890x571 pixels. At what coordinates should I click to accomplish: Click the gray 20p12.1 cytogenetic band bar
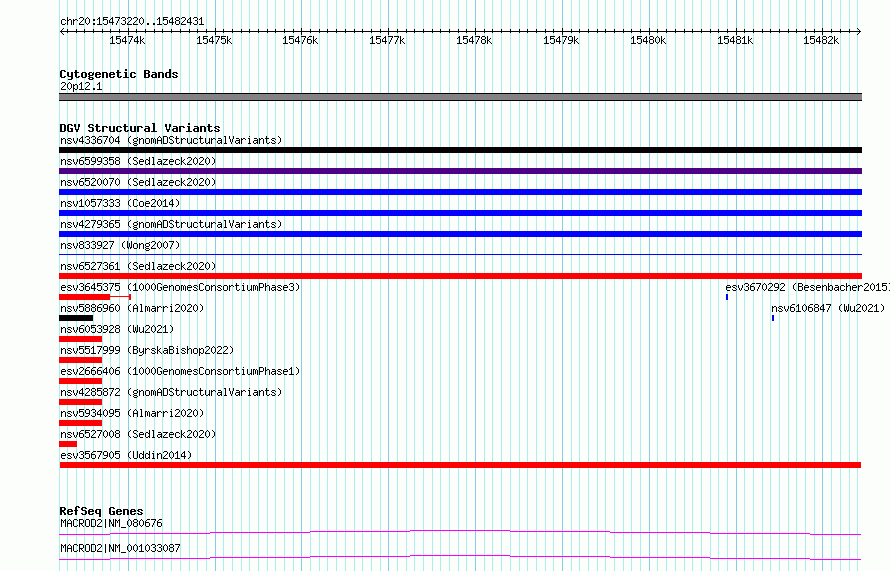coord(460,97)
